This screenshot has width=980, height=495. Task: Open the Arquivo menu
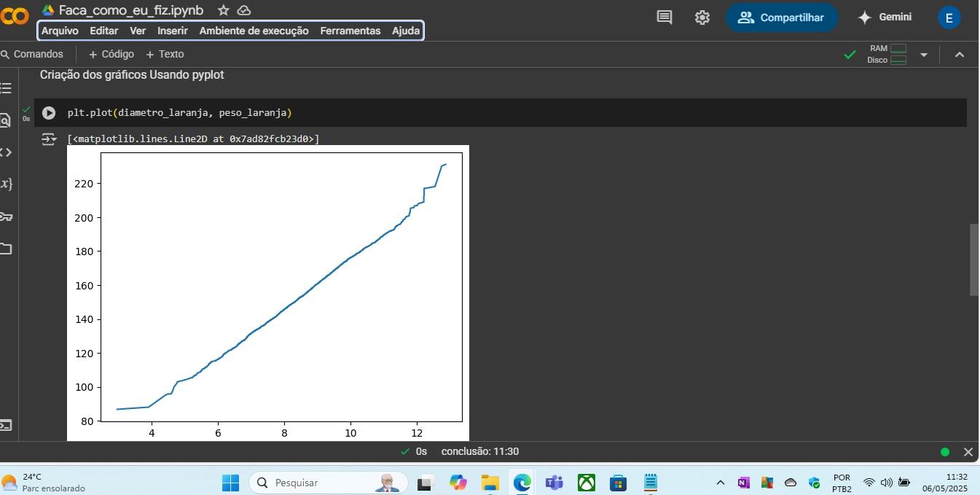60,31
